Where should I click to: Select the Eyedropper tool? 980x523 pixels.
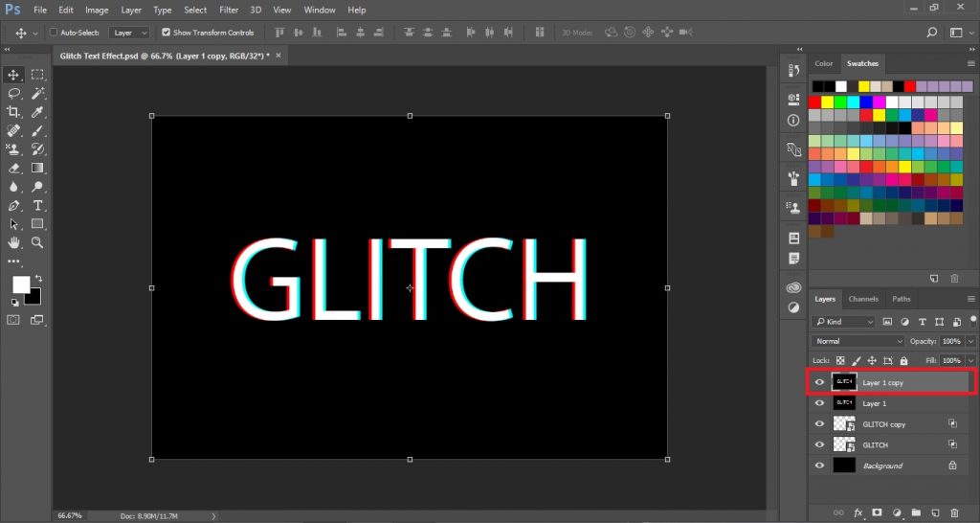[37, 112]
